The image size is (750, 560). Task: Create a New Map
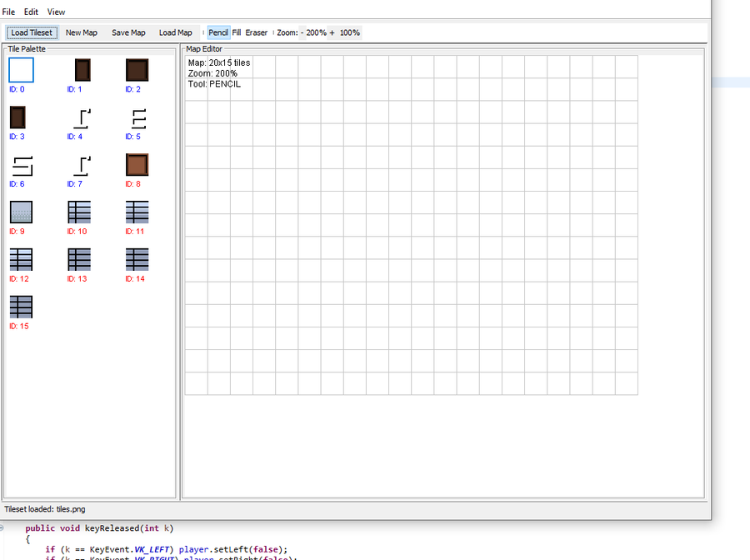[x=82, y=32]
